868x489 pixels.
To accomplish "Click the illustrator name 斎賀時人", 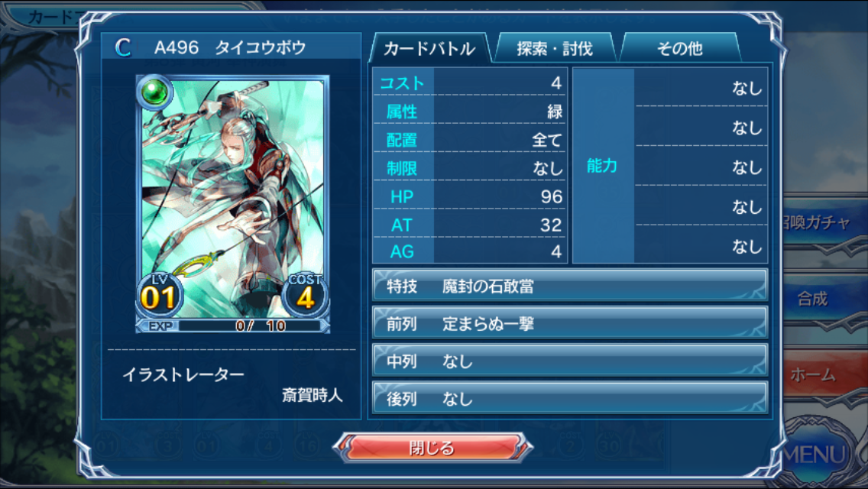I will pyautogui.click(x=313, y=395).
